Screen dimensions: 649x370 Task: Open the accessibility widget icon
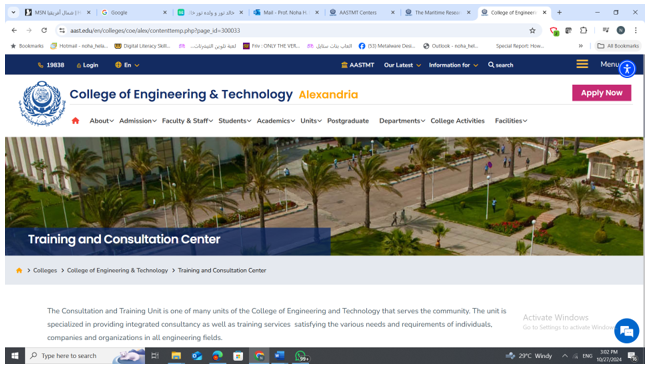pos(627,69)
